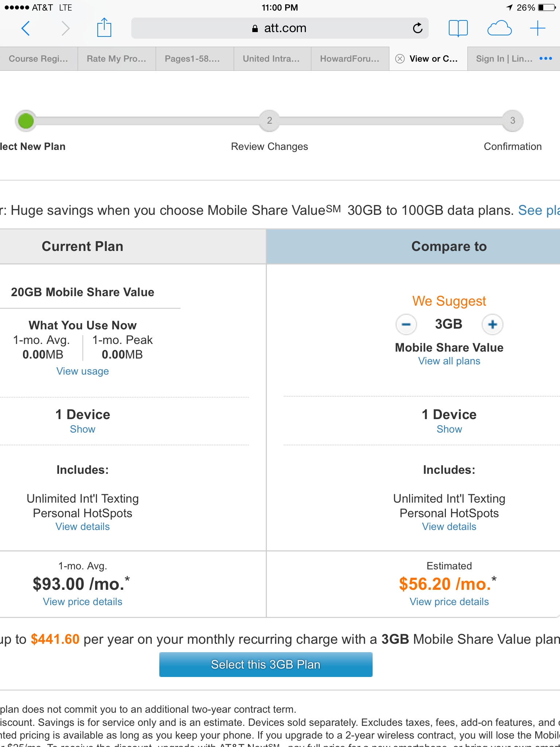Increase suggested data with plus button
This screenshot has height=747, width=560.
pyautogui.click(x=493, y=324)
